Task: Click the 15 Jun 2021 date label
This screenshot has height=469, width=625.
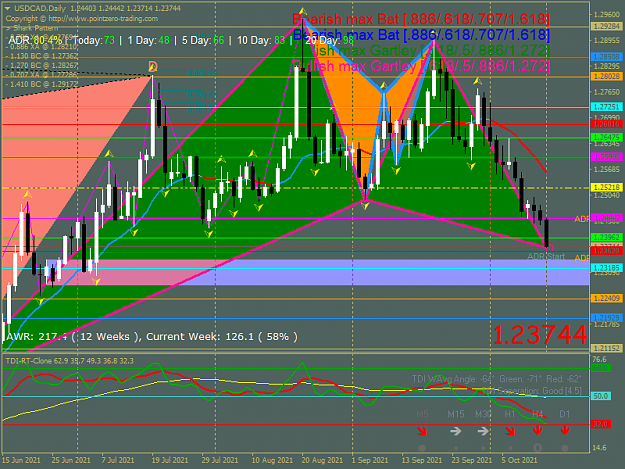Action: pos(21,460)
